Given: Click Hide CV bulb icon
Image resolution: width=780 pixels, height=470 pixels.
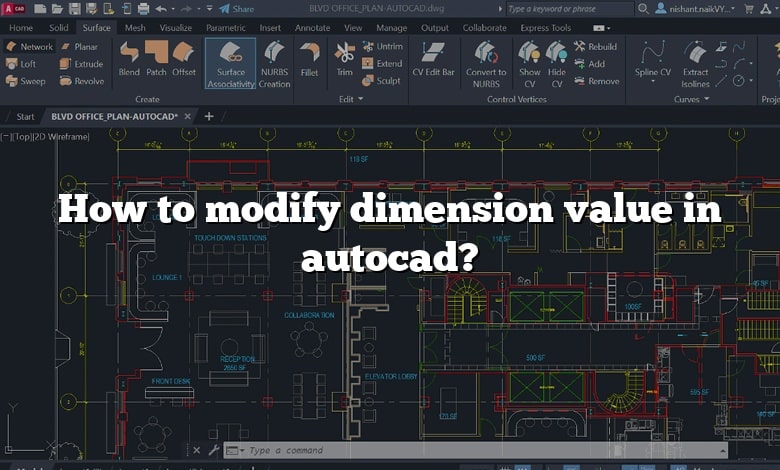Looking at the screenshot, I should click(x=557, y=65).
